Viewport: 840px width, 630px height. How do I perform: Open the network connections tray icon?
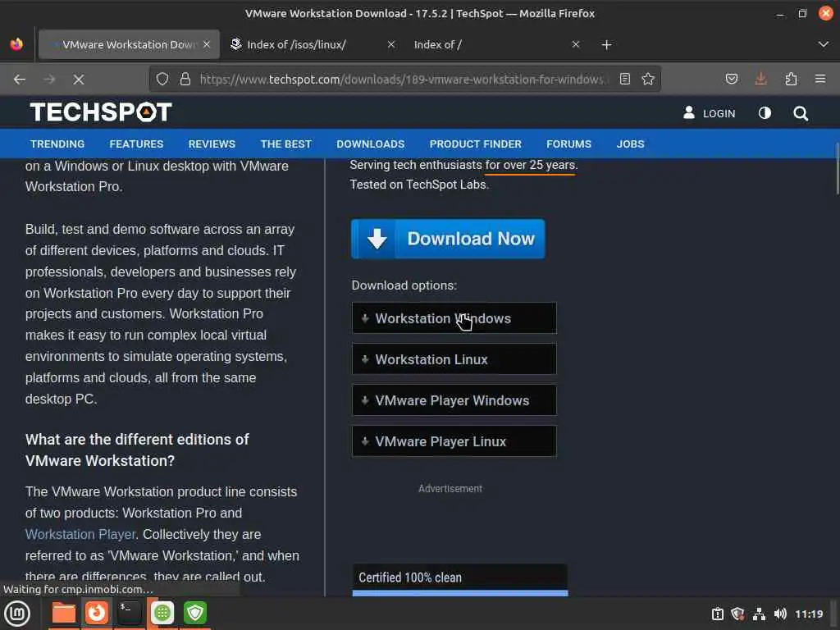[x=759, y=614]
